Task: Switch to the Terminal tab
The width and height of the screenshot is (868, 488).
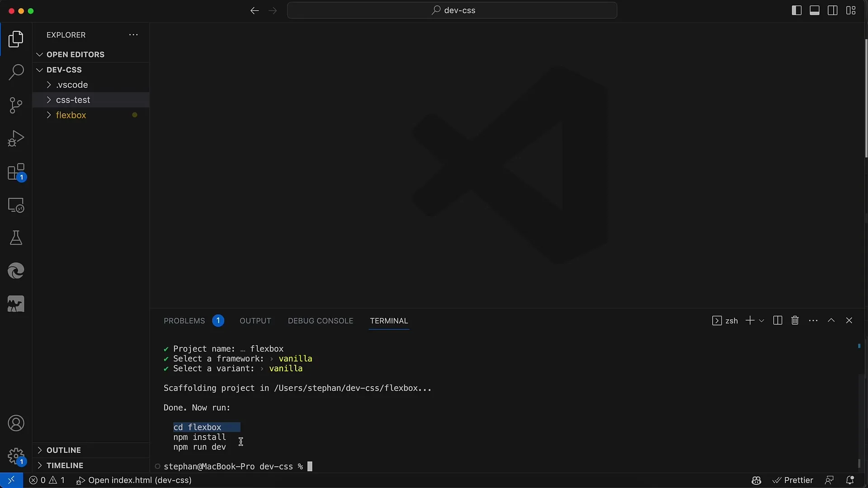Action: (x=389, y=321)
